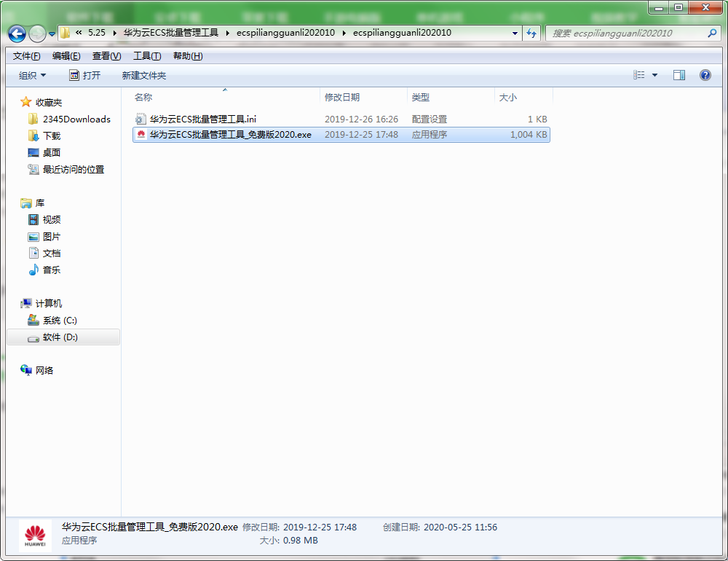Click the 音乐 note icon
The image size is (728, 561).
point(33,270)
